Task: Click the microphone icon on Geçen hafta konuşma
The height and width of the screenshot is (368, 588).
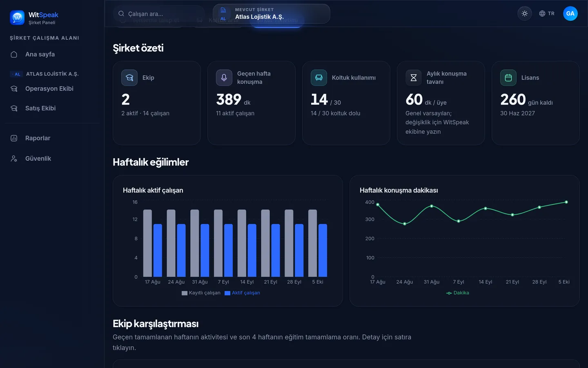Action: [224, 78]
